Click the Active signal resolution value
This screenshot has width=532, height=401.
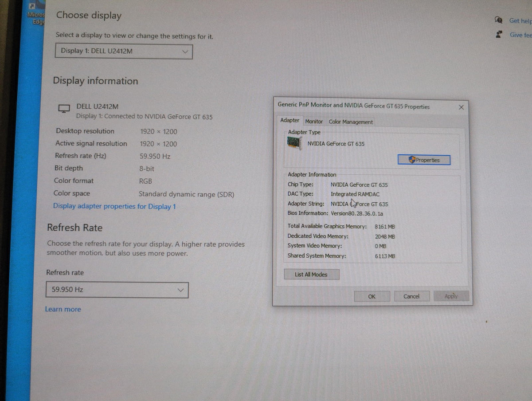158,144
